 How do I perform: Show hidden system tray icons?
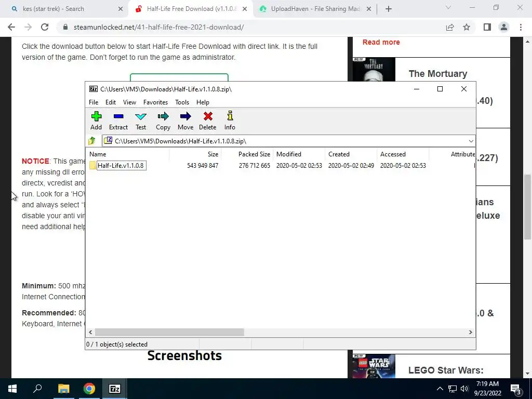coord(440,389)
